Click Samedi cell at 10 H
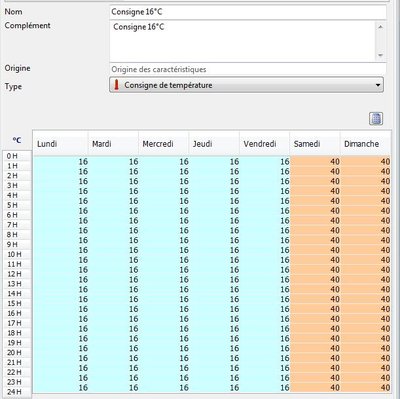400x399 pixels. [x=315, y=260]
